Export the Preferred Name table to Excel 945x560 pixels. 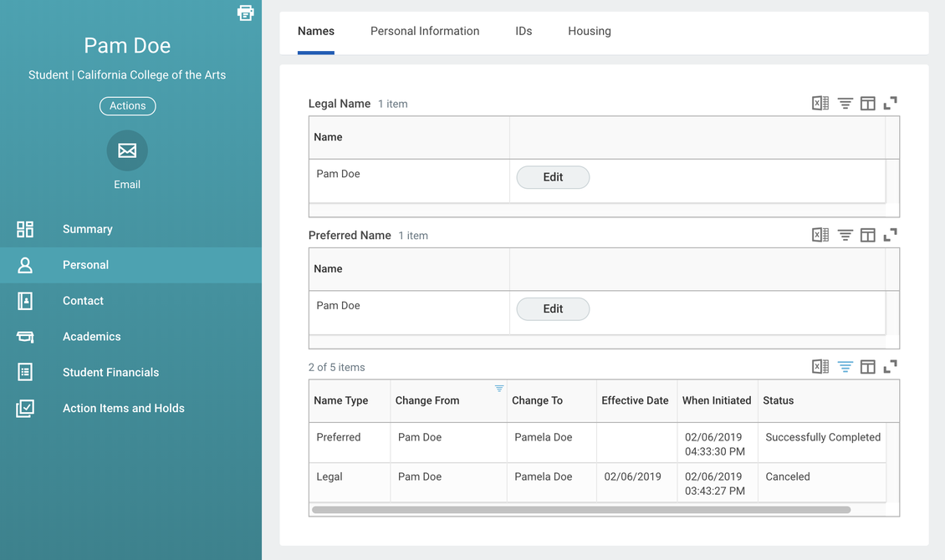820,235
